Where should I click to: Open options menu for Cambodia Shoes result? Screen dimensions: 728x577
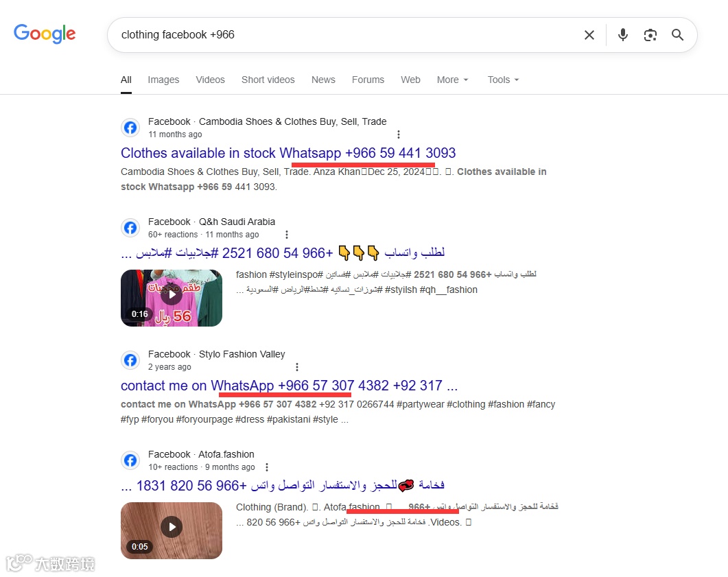pos(399,134)
